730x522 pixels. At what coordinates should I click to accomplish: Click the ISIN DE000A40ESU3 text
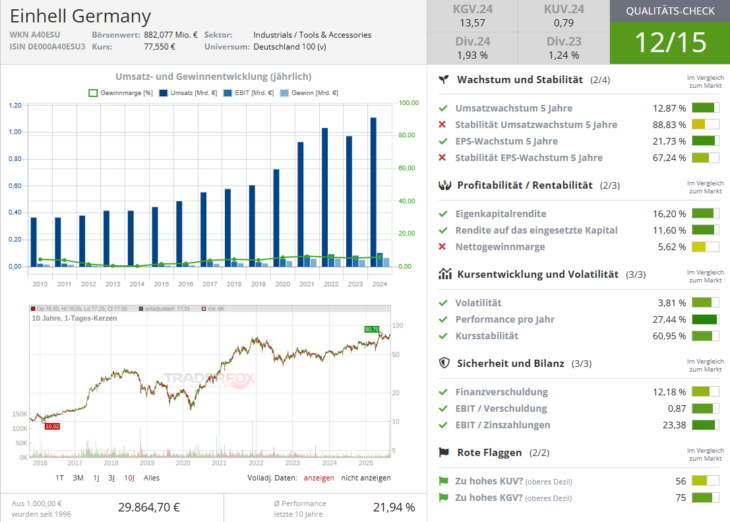pos(47,47)
